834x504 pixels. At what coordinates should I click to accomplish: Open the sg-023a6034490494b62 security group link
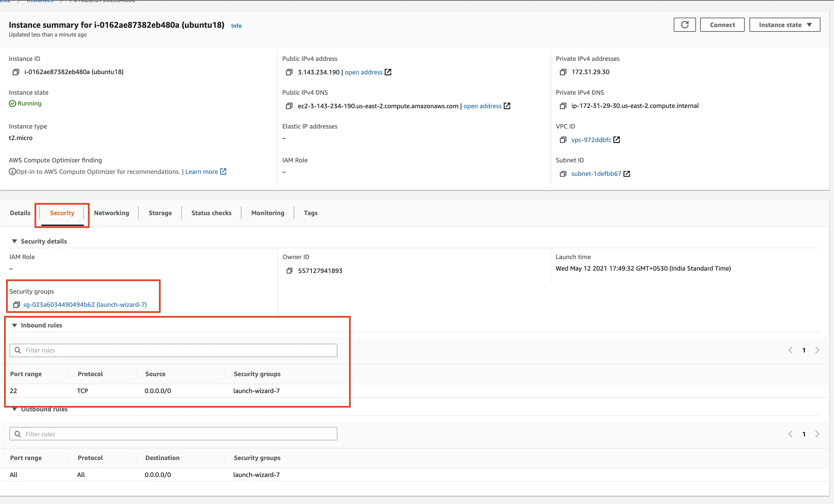(85, 305)
